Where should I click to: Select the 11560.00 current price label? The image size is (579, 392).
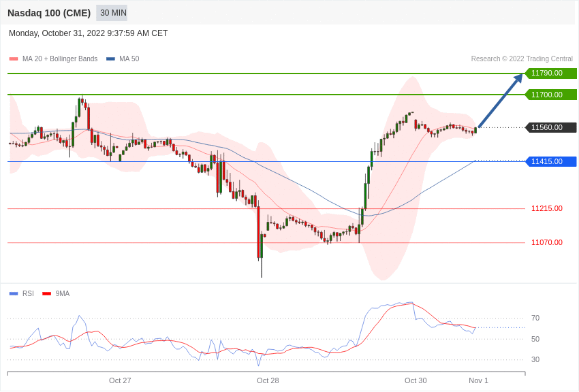(551, 127)
